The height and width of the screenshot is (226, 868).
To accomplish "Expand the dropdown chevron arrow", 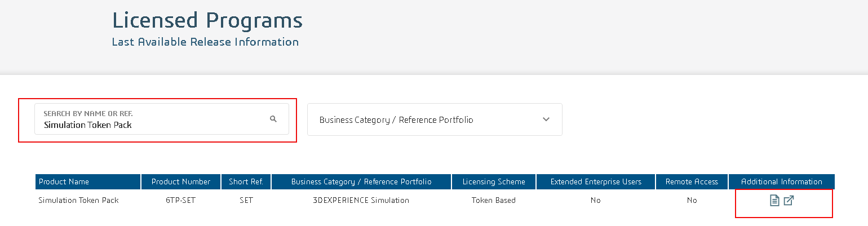I will [x=546, y=119].
